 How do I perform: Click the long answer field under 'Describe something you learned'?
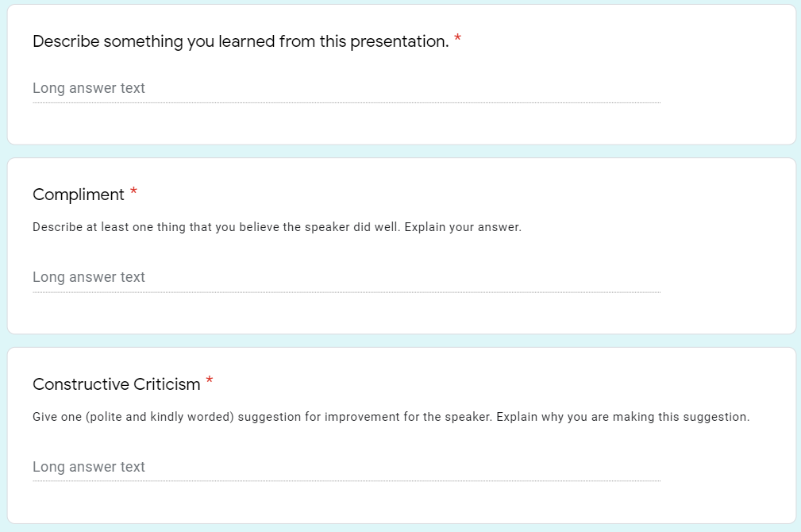point(346,88)
